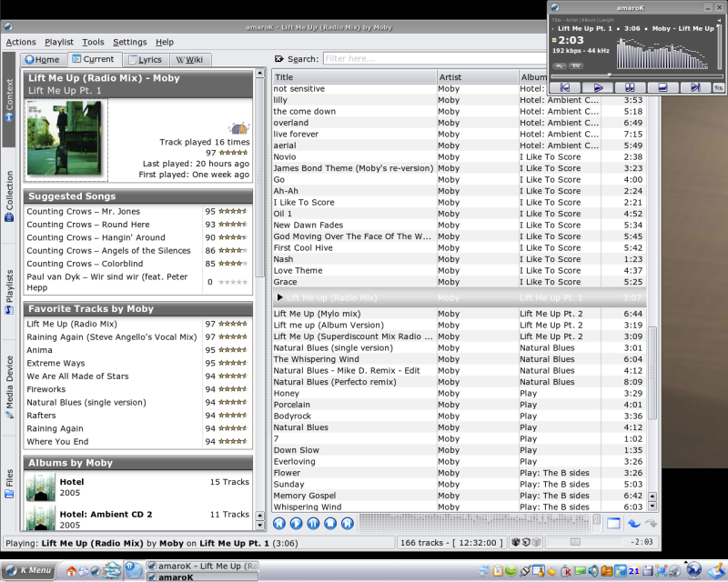Click the grey Redo arrow icon
The height and width of the screenshot is (582, 728).
point(651,524)
